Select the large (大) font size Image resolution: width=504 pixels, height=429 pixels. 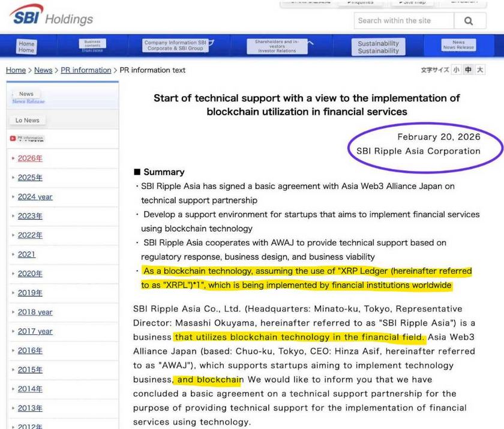[x=480, y=70]
